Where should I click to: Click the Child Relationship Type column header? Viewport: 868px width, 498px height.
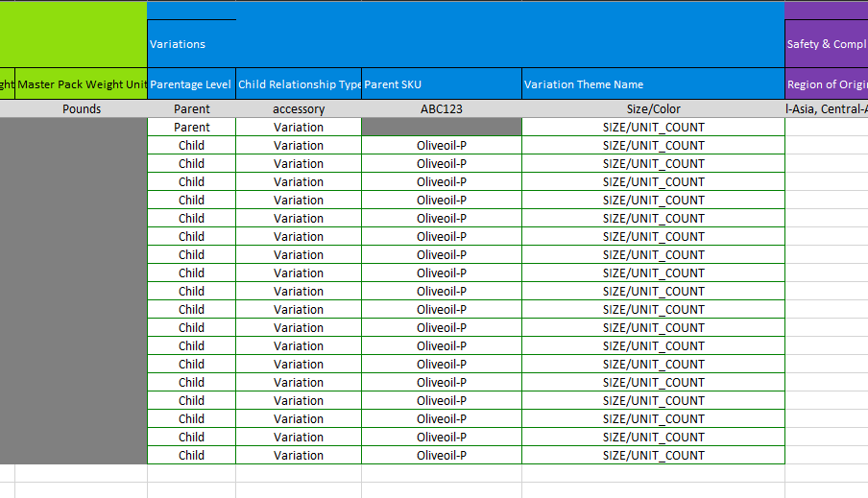pos(299,84)
